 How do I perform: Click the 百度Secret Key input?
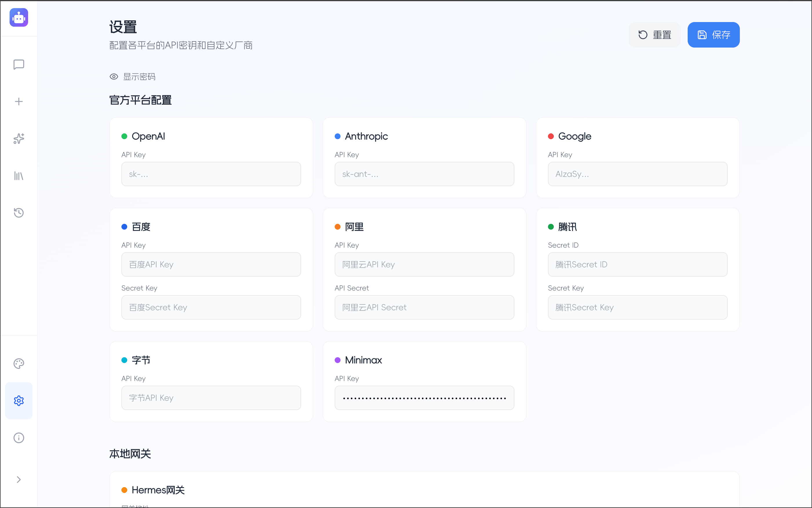(x=211, y=307)
